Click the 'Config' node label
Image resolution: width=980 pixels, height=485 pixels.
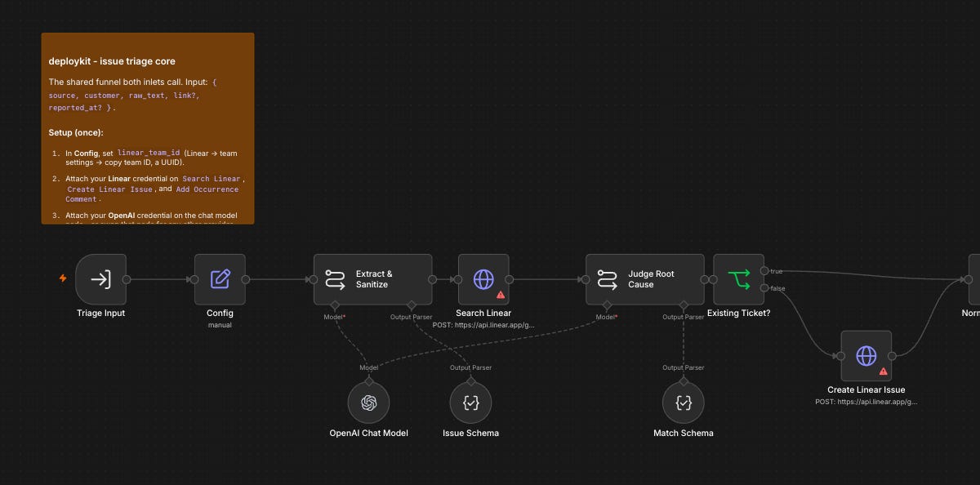click(220, 313)
